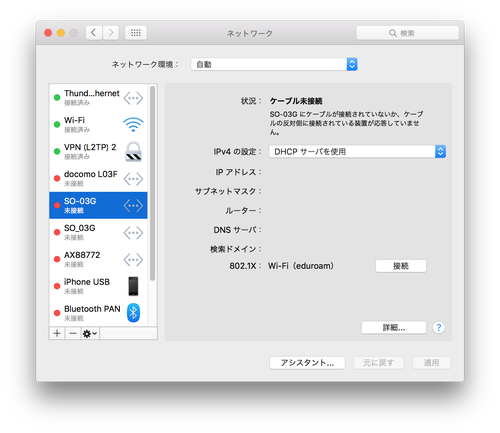Select Thund...hernet in the service list
This screenshot has height=433, width=500.
tap(98, 98)
